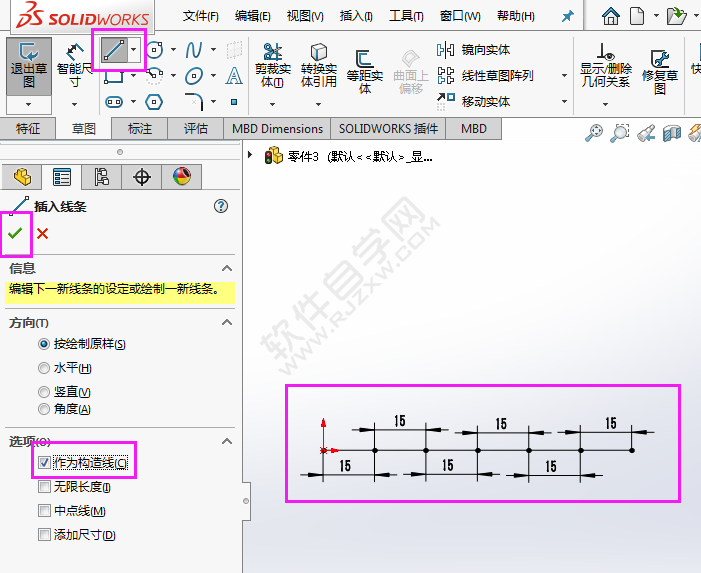Click the New document icon
The height and width of the screenshot is (573, 701).
[x=637, y=16]
